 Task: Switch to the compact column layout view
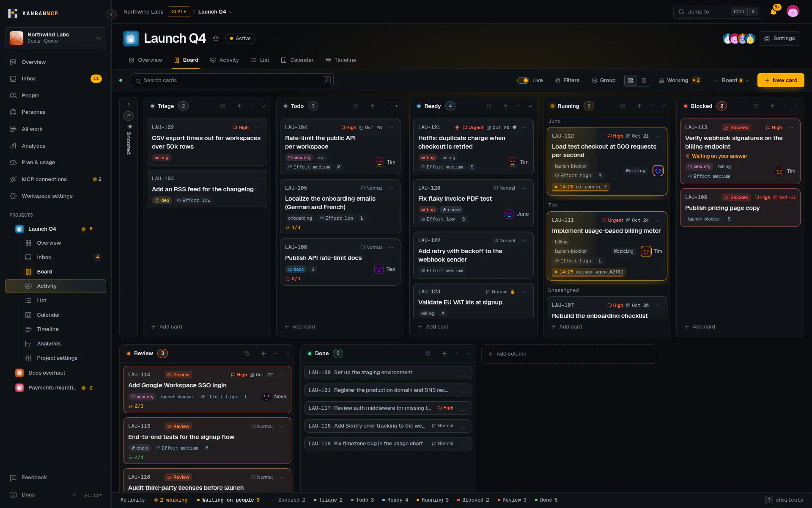coord(644,80)
